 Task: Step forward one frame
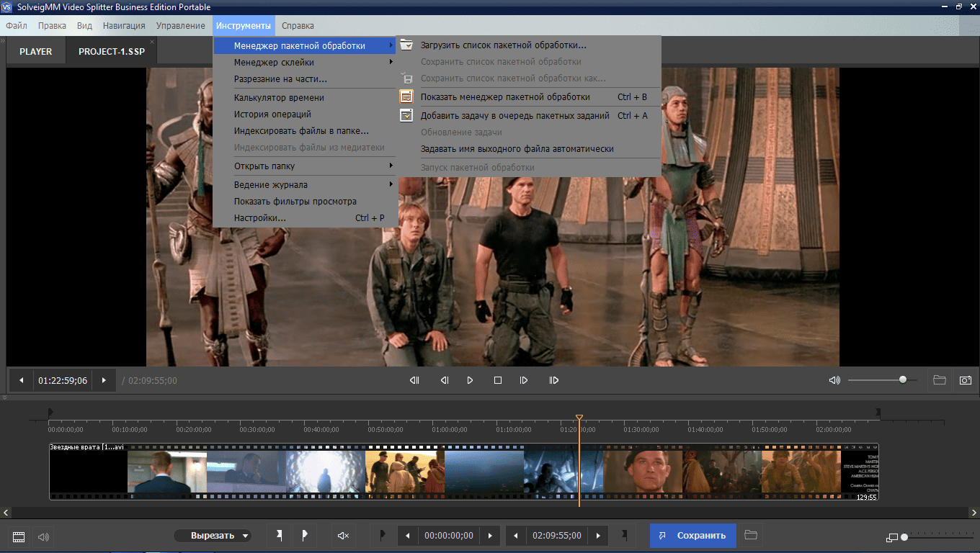click(524, 380)
